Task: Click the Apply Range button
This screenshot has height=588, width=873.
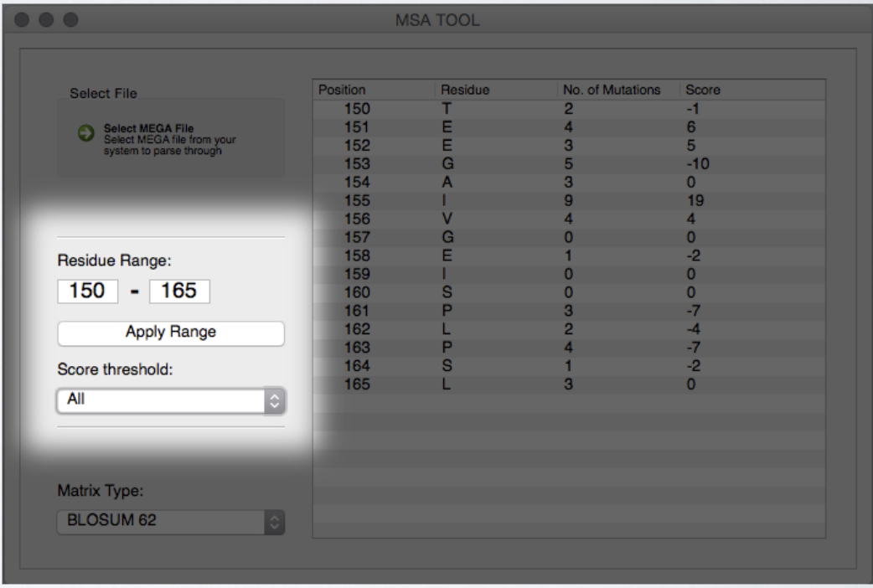Action: 171,333
